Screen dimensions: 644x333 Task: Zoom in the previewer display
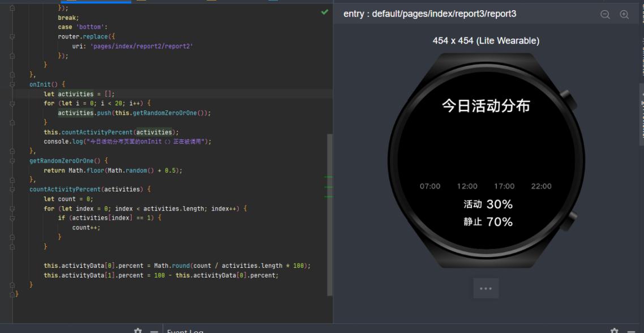[x=624, y=15]
